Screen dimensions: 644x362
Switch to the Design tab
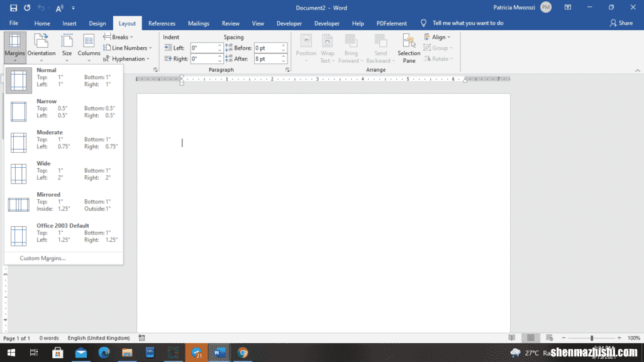click(x=97, y=23)
